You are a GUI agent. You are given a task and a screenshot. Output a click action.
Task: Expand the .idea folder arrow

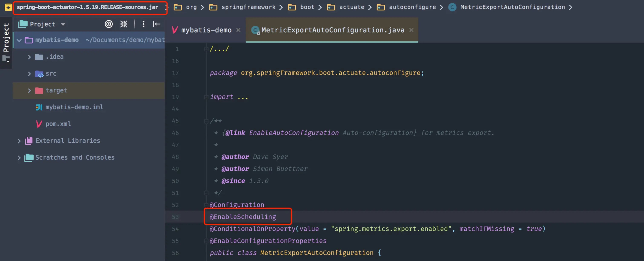pos(29,57)
